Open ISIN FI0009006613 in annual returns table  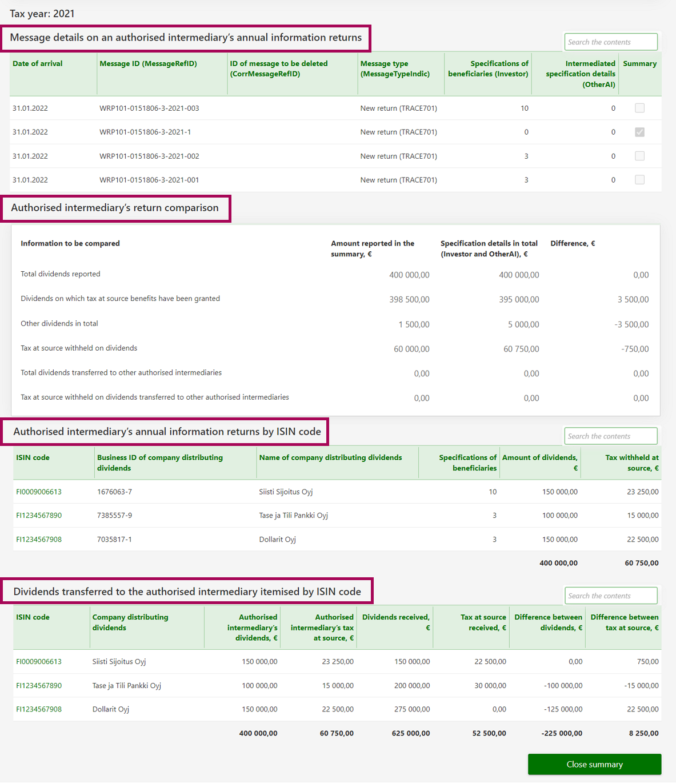tap(39, 492)
